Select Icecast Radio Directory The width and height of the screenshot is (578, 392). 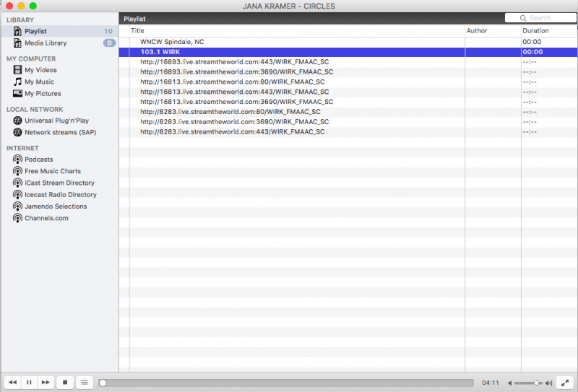click(60, 195)
